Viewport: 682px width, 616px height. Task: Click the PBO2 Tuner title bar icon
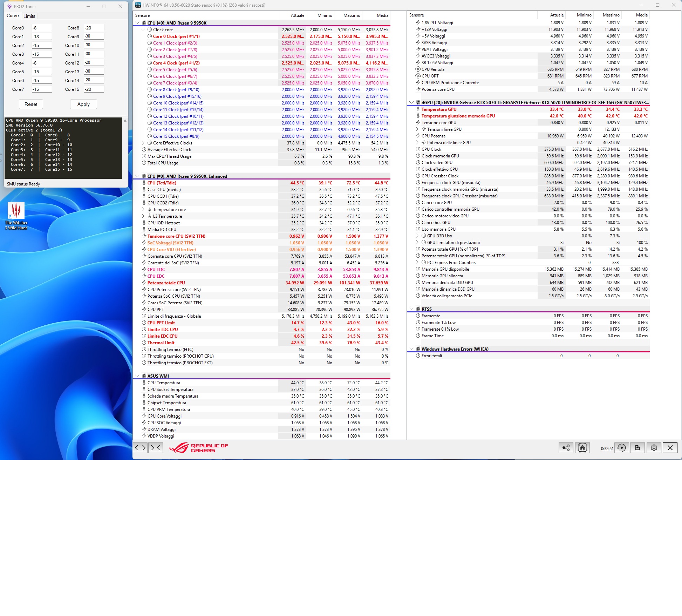point(9,6)
